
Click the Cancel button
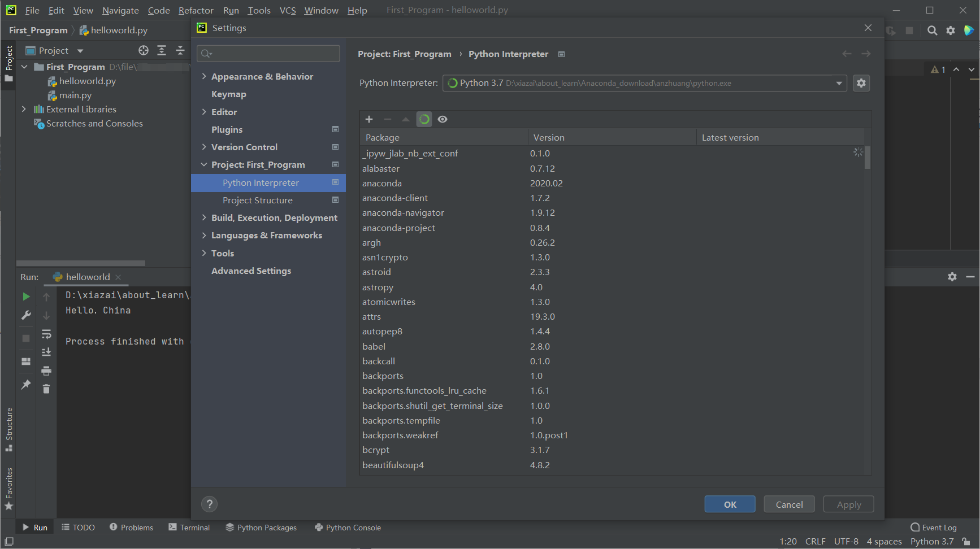[789, 504]
